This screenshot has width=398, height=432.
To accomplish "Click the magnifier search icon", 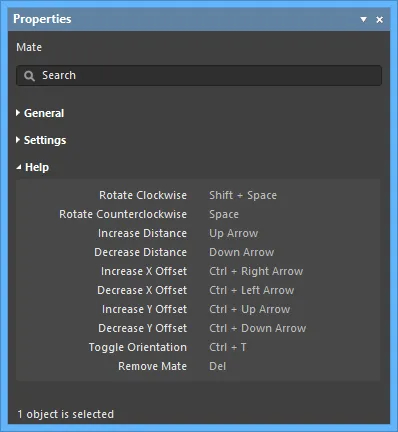I will (29, 76).
